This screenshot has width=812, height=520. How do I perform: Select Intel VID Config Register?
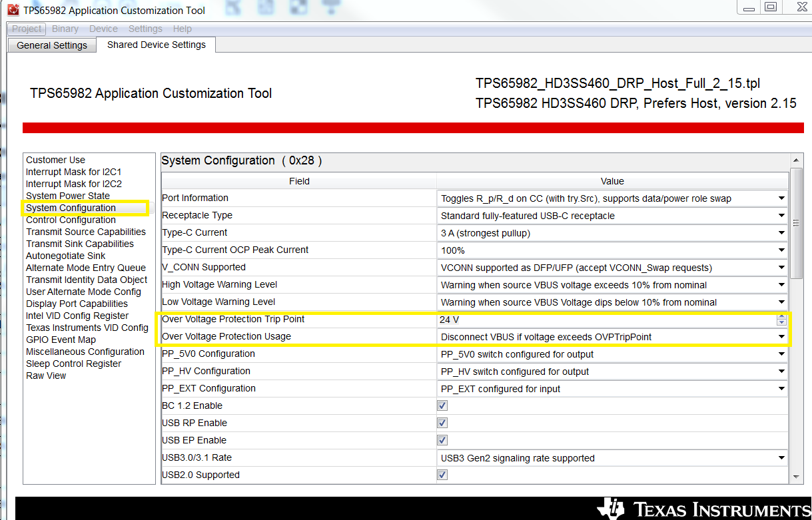click(77, 316)
